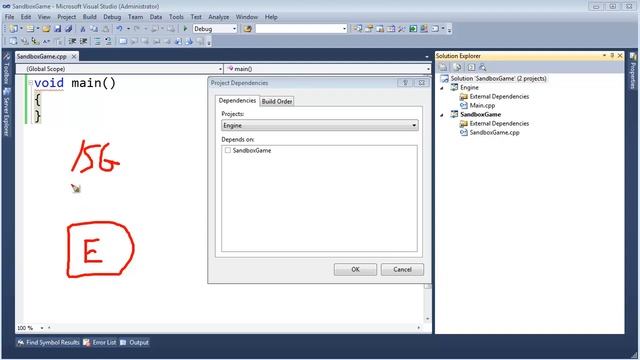This screenshot has width=640, height=360.
Task: Select Solution 'SandboxGame' root node
Action: click(x=498, y=78)
